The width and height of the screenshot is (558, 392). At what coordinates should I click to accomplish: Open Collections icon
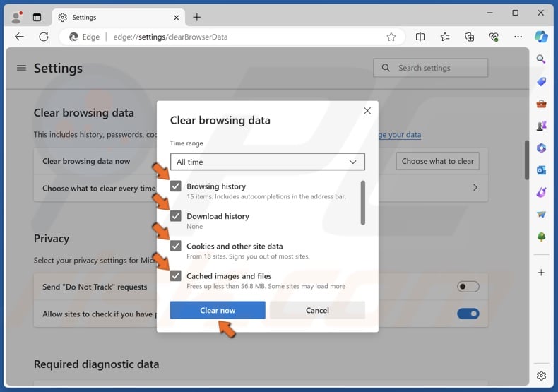click(x=470, y=37)
